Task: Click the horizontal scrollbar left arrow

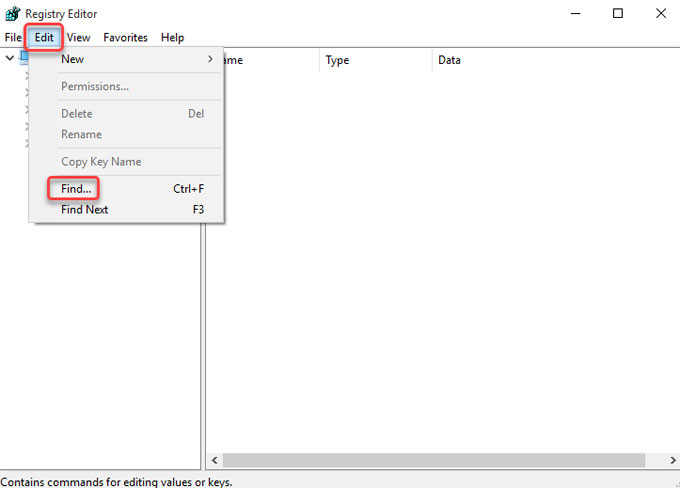Action: 214,460
